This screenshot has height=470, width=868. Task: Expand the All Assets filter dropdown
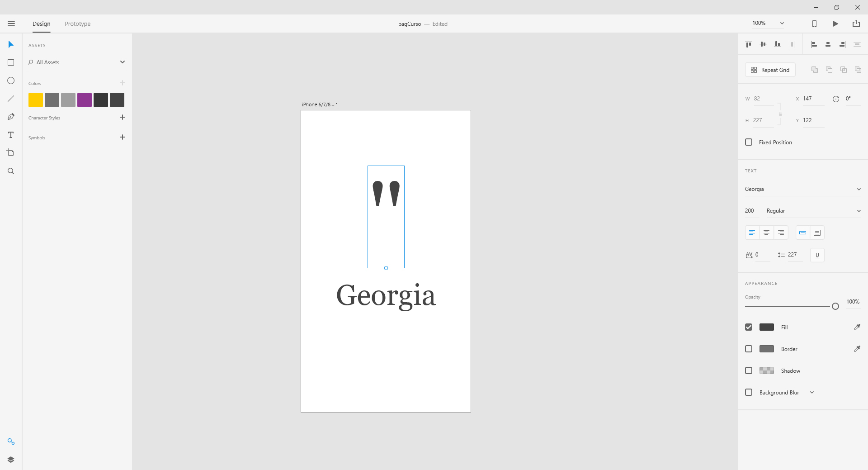point(123,62)
